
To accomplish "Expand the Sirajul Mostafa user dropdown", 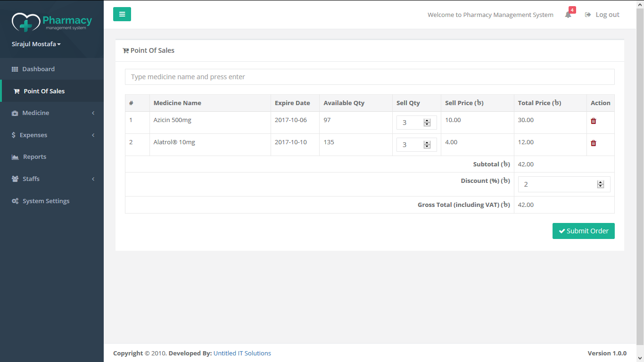I will pos(36,44).
